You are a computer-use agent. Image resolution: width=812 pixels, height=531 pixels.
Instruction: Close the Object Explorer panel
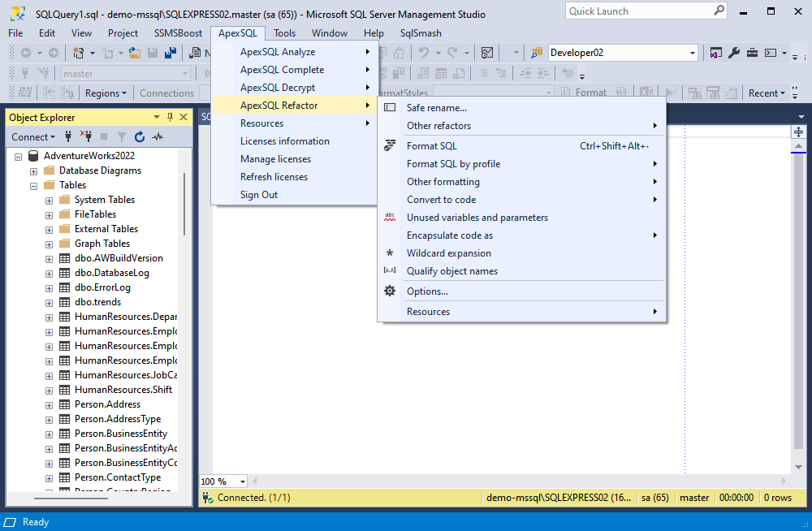coord(184,117)
